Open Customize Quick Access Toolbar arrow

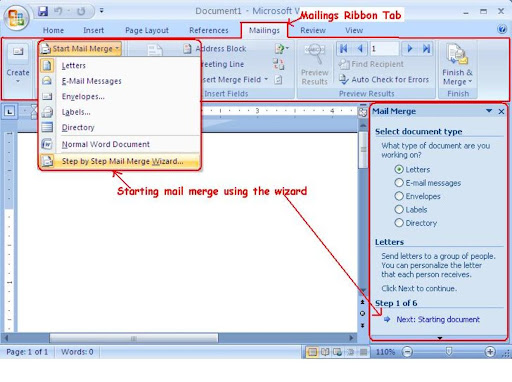[x=102, y=11]
